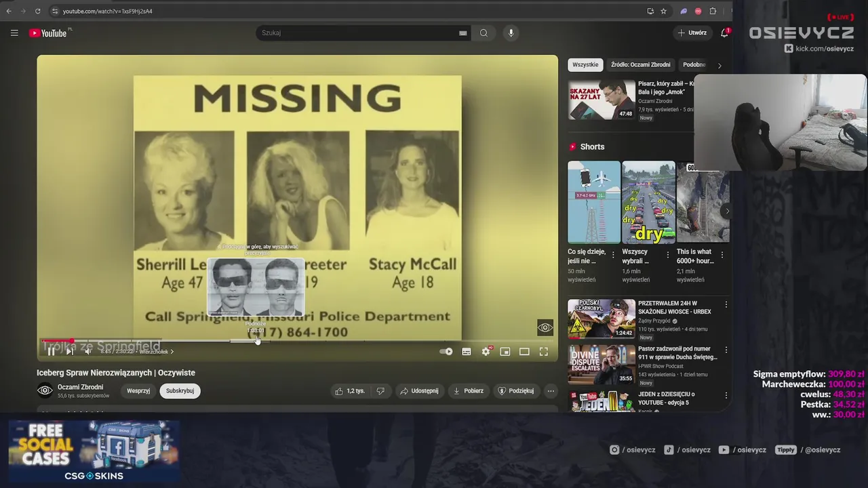The width and height of the screenshot is (868, 488).
Task: Seek the video progress bar scrubber
Action: tap(71, 341)
